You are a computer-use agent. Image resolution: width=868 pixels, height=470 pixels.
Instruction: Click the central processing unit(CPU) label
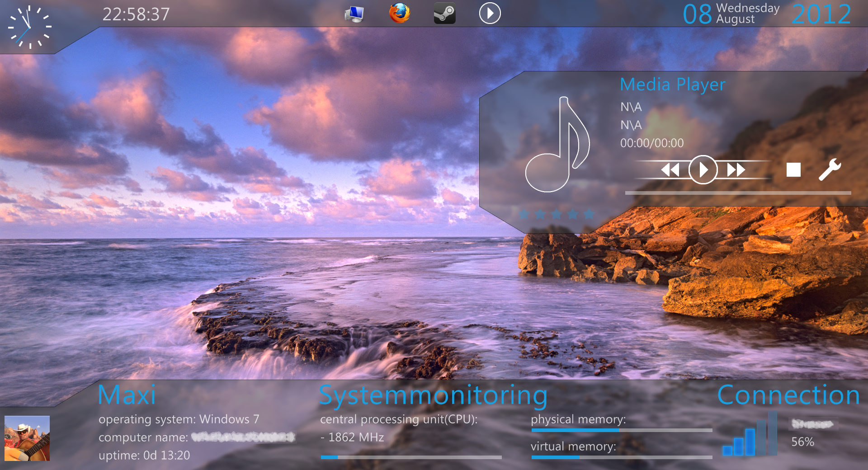399,420
